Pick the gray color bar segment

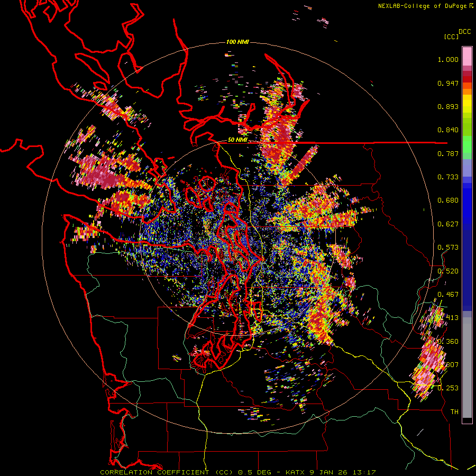tap(467, 368)
